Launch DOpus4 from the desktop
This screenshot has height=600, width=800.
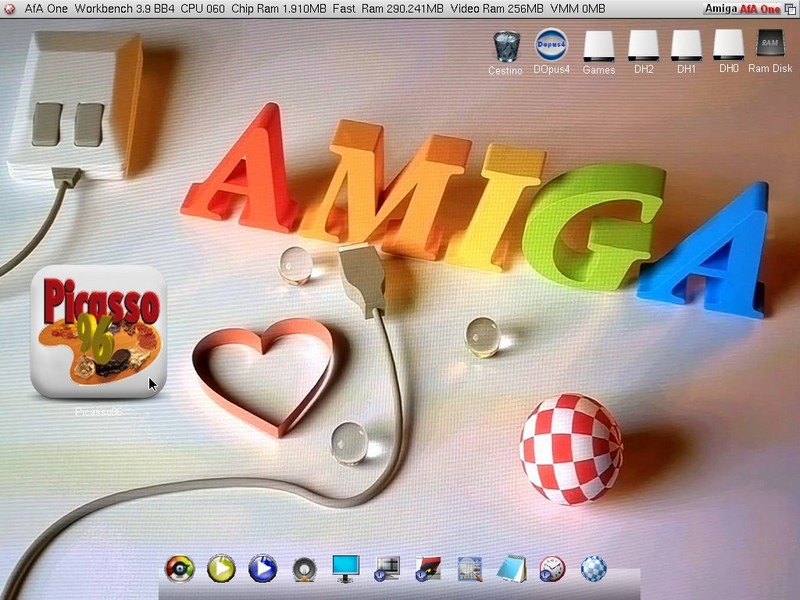tap(551, 46)
